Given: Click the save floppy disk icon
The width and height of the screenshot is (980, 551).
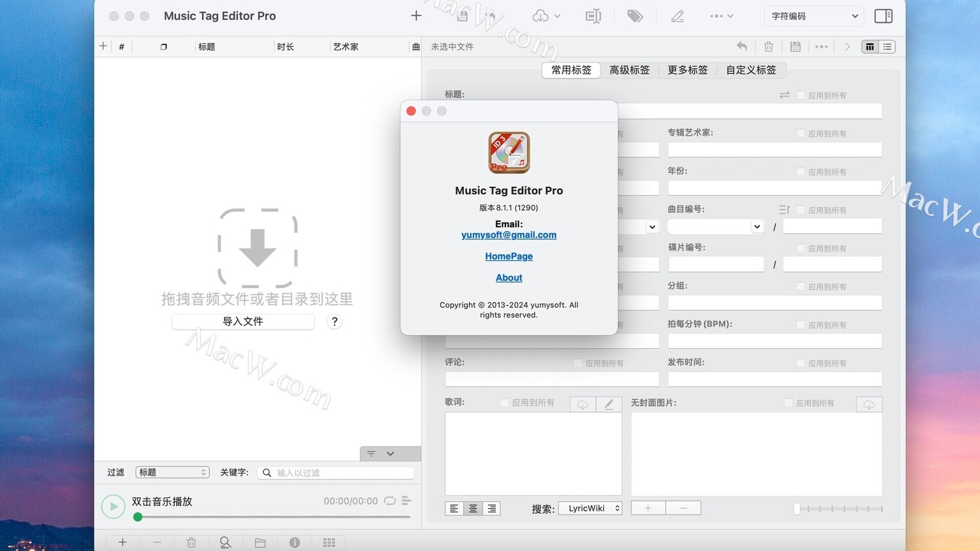Looking at the screenshot, I should [x=795, y=47].
